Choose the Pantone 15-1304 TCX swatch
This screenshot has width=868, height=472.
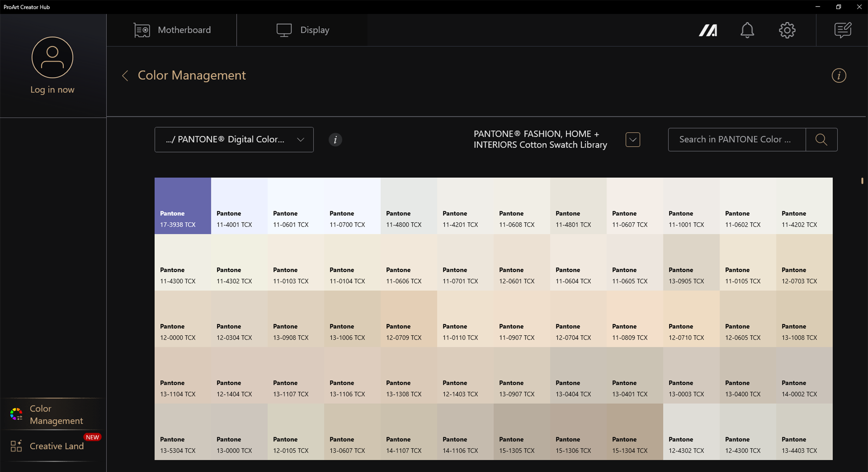(635, 432)
